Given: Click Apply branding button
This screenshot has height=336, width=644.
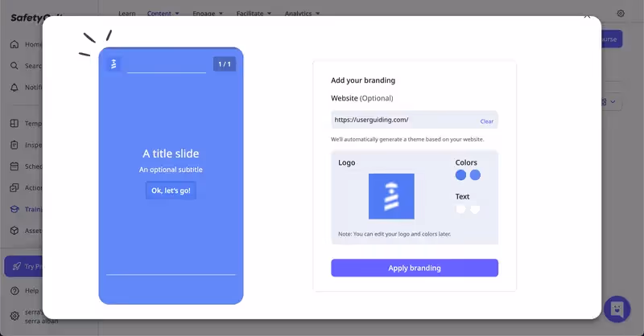Looking at the screenshot, I should pos(415,268).
